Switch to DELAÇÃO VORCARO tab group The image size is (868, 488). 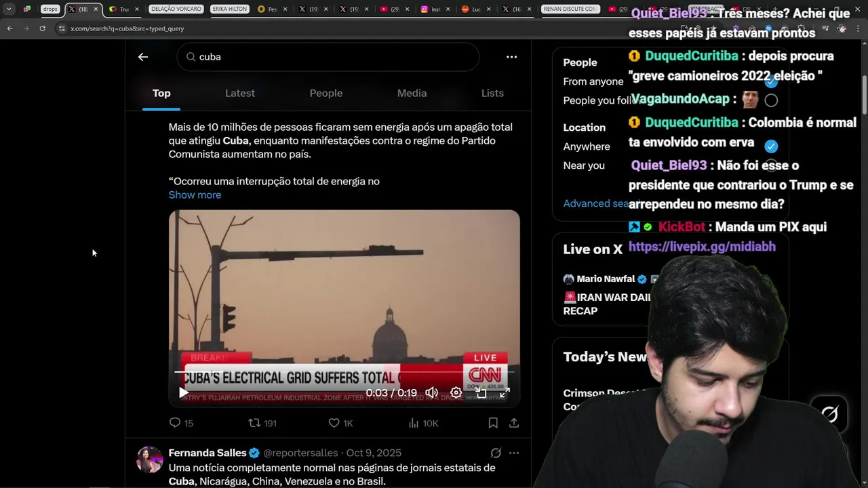click(x=176, y=9)
